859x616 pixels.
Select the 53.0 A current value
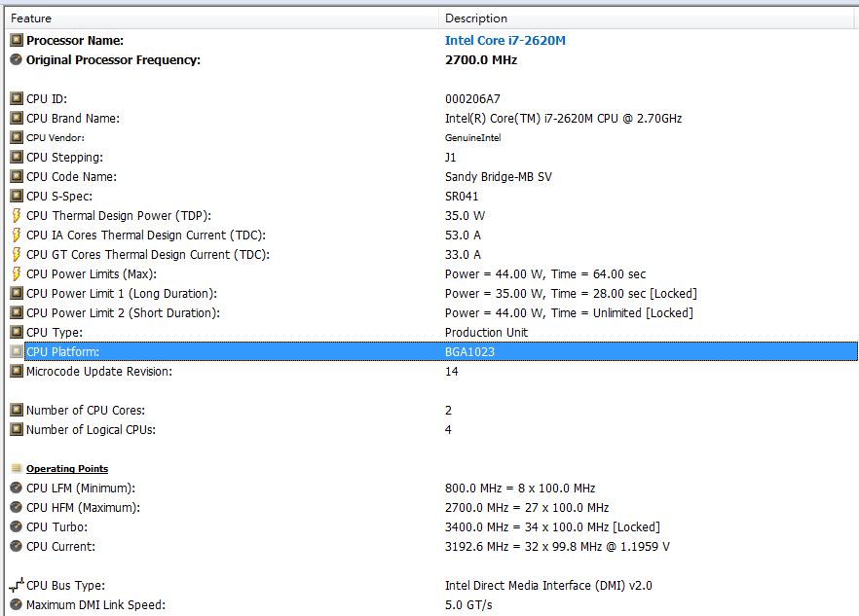point(463,235)
